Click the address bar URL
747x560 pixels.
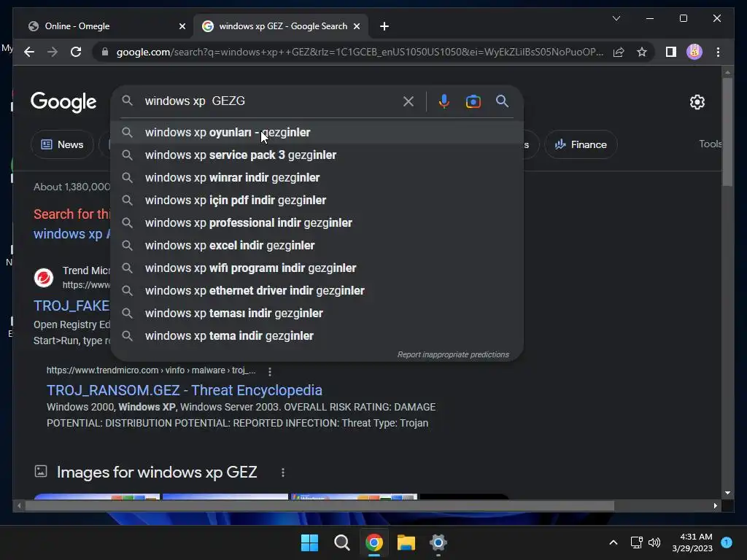click(360, 52)
